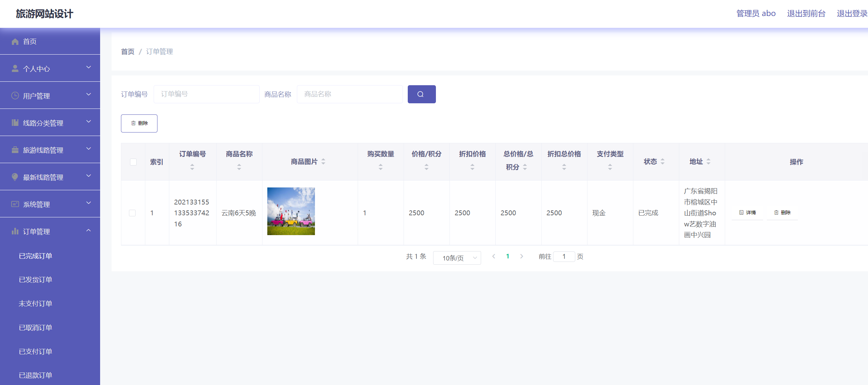This screenshot has height=385, width=868.
Task: Toggle the select-all checkbox in table header
Action: (133, 162)
